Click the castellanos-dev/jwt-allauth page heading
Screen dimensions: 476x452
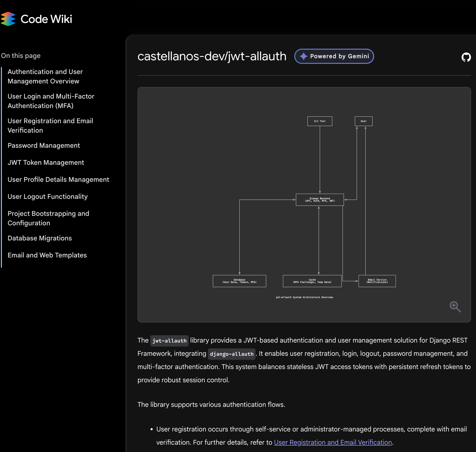coord(212,56)
